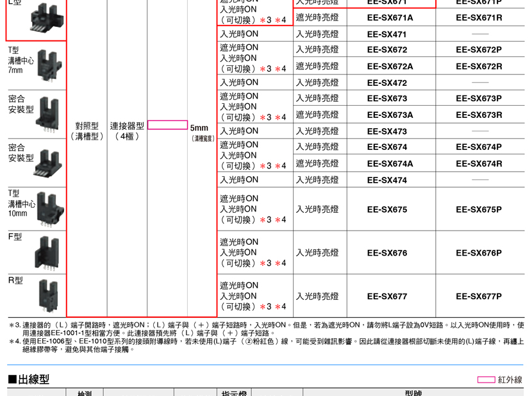The width and height of the screenshot is (532, 396).
Task: Select model number EE-SX677P
Action: [479, 297]
